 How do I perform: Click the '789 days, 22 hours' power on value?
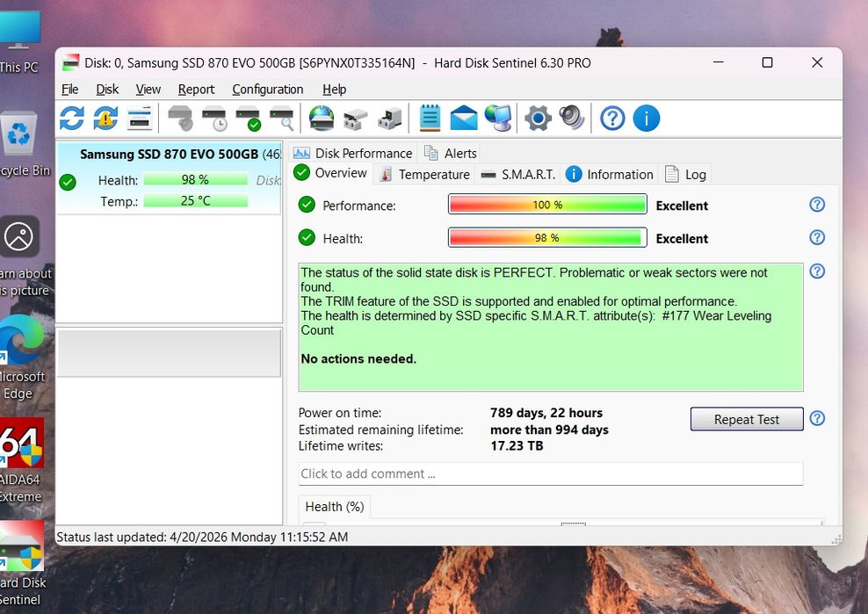click(x=546, y=413)
